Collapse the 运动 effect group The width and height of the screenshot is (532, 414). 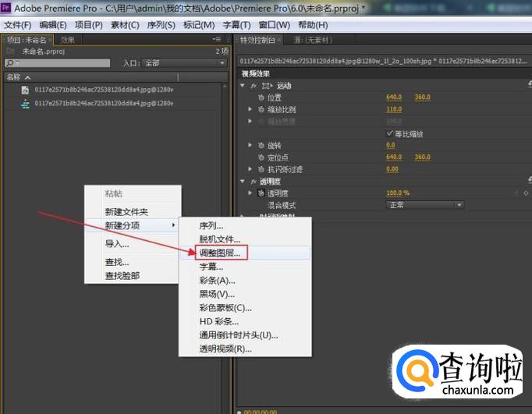[243, 86]
